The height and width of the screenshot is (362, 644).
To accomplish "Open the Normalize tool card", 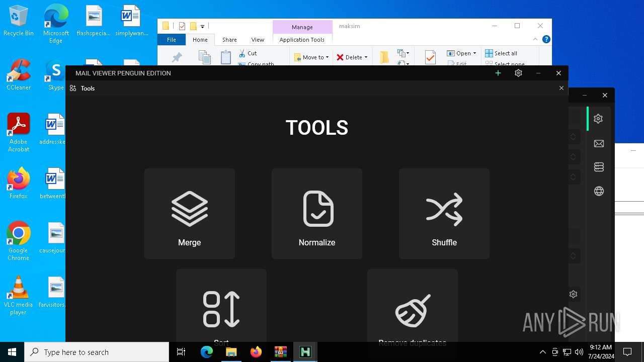I will pos(317,214).
